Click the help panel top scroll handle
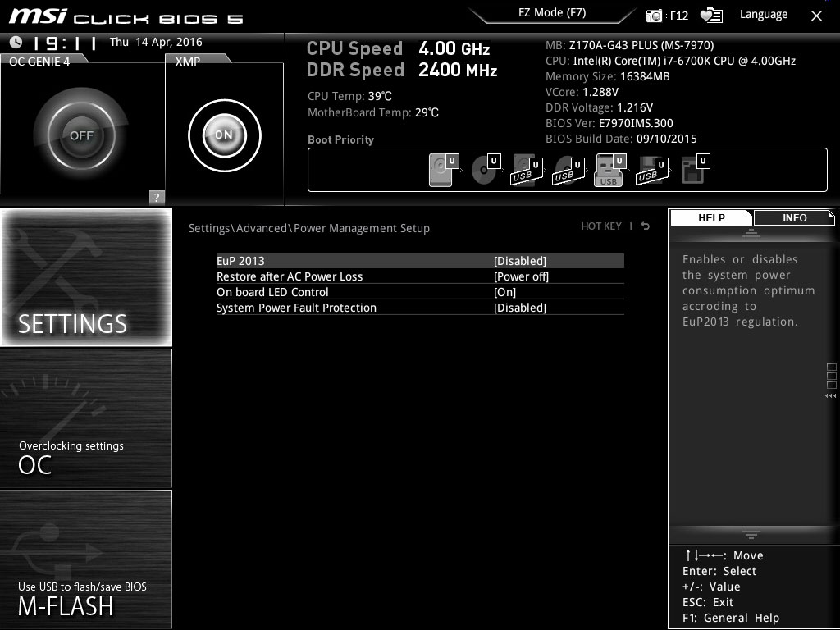Viewport: 840px width, 630px height. (x=751, y=233)
